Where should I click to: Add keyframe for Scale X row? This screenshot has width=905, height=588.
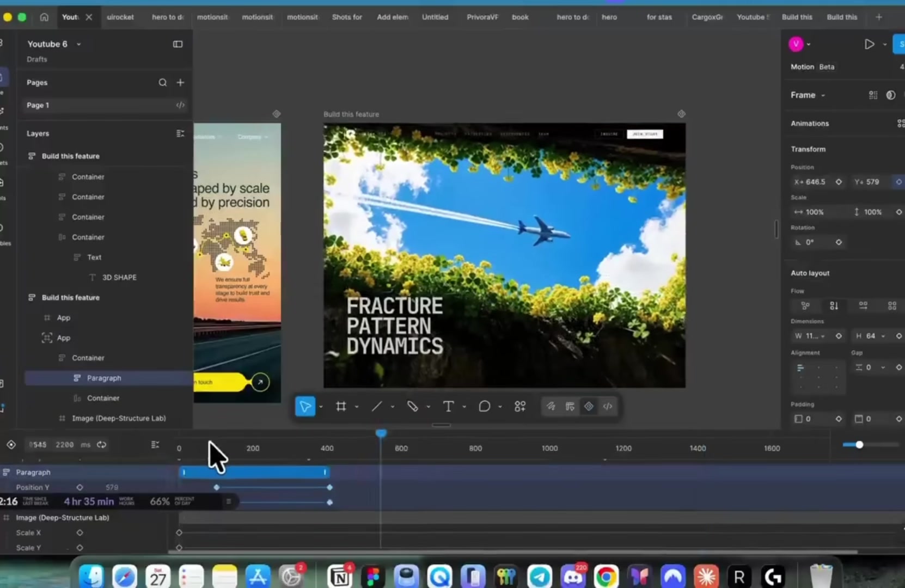[80, 532]
